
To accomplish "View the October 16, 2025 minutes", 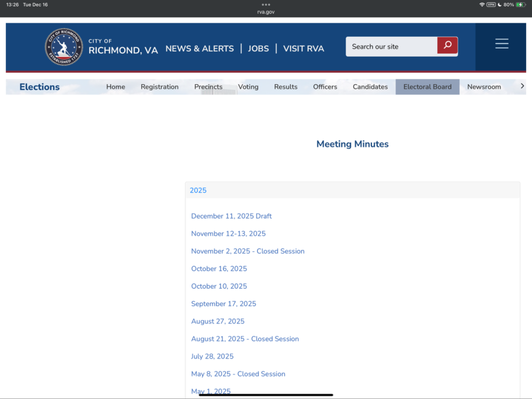I will [219, 268].
